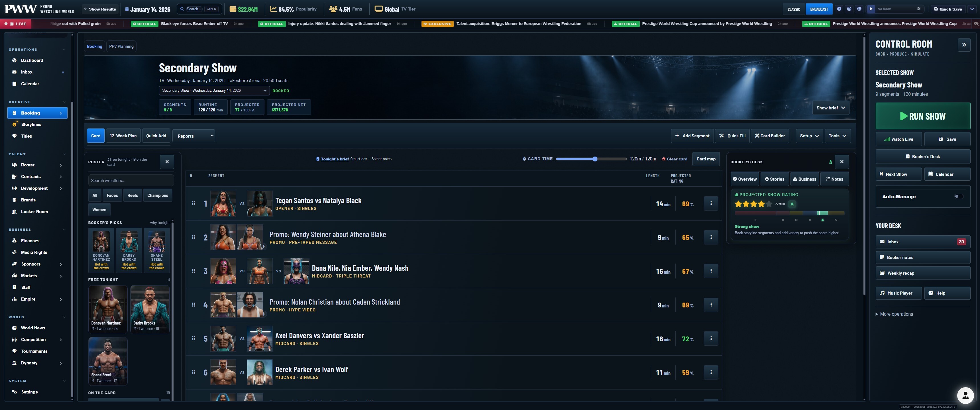Open Storylines in Creative sidebar

[37, 125]
